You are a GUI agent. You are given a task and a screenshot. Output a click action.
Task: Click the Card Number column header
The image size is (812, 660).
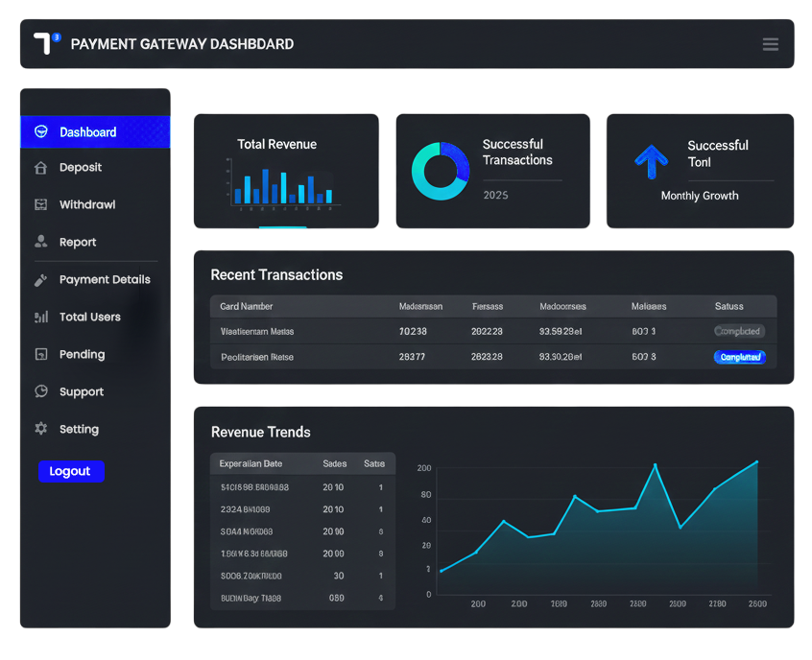(x=247, y=307)
